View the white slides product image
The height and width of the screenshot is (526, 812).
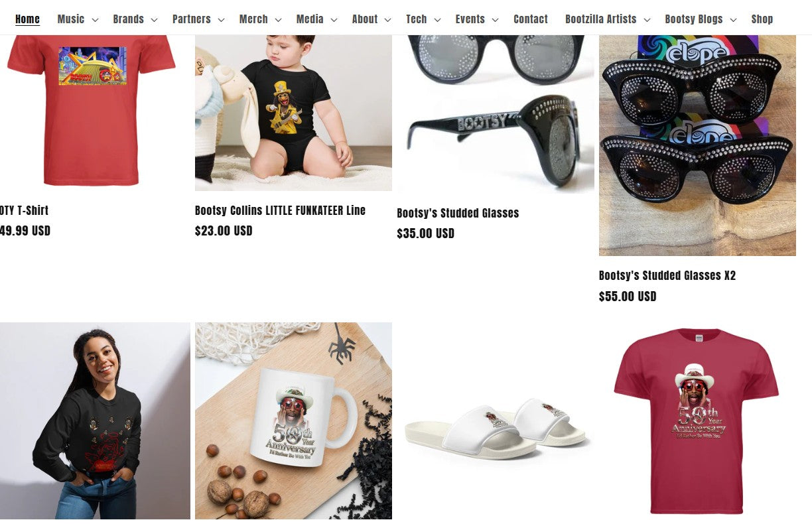(x=496, y=421)
